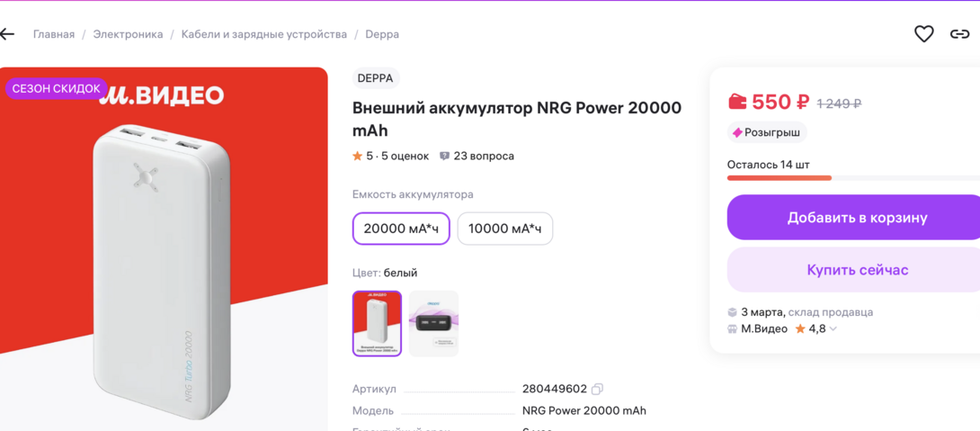
Task: Go to the Главная breadcrumb
Action: 54,34
